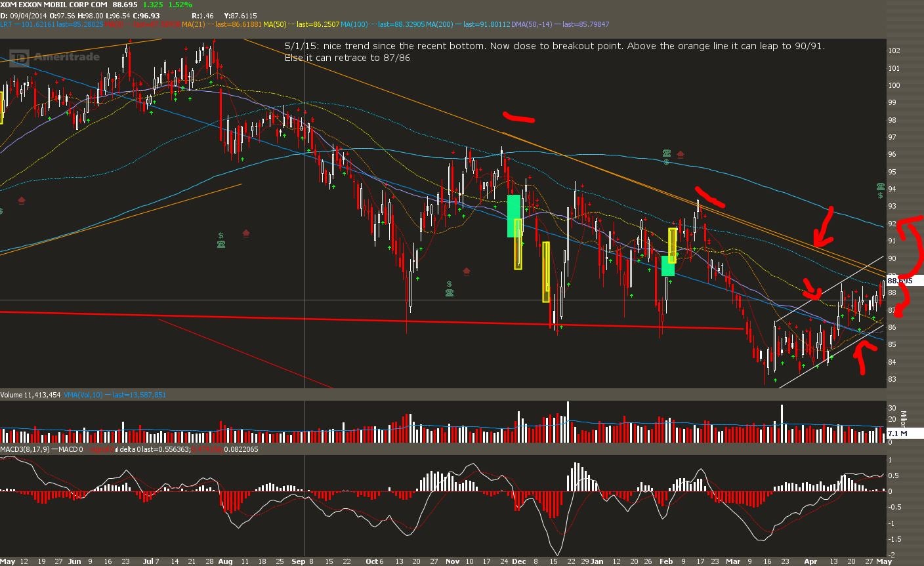Viewport: 924px width, 566px height.
Task: Select the MA(50) indicator label
Action: click(274, 24)
